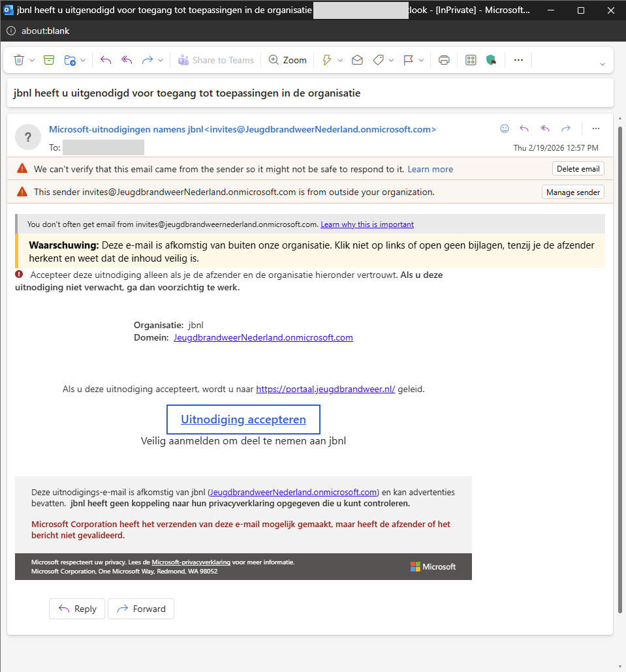Click the about:blank address bar
The width and height of the screenshot is (626, 672).
[45, 31]
